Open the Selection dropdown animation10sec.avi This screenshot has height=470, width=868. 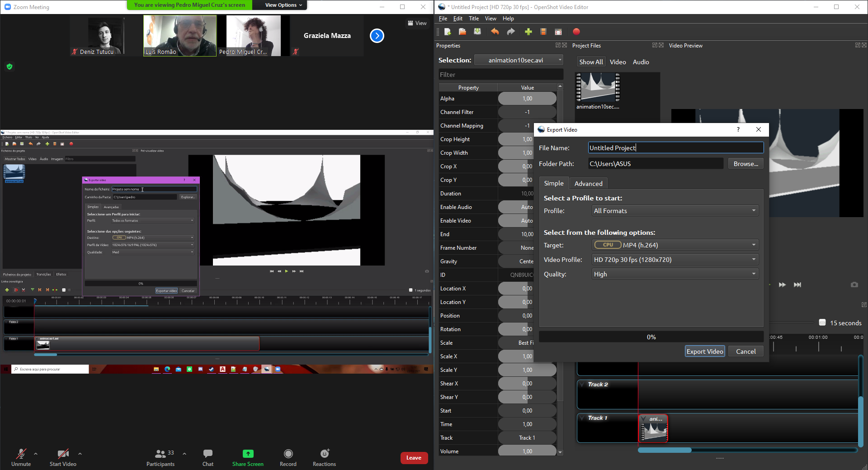[x=519, y=60]
